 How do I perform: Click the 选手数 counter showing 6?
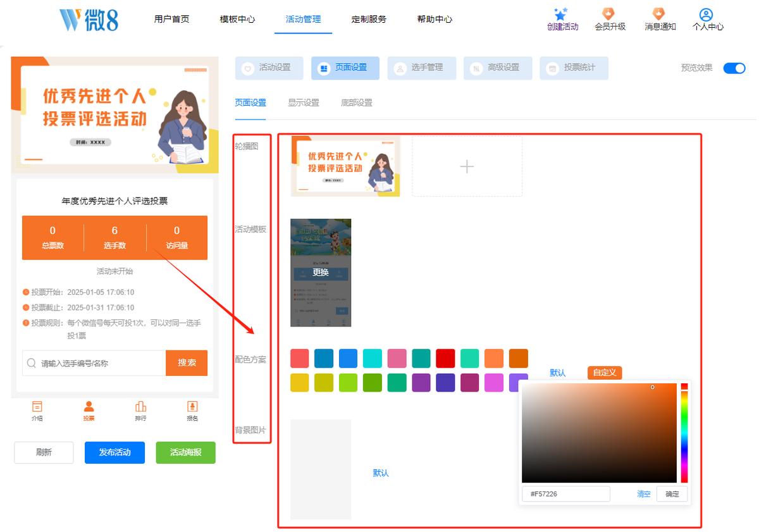tap(114, 237)
